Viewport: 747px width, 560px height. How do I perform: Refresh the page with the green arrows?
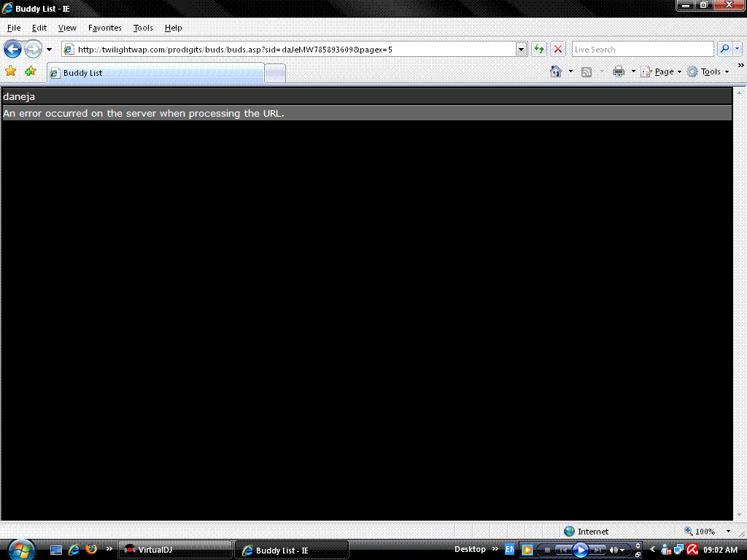[539, 49]
